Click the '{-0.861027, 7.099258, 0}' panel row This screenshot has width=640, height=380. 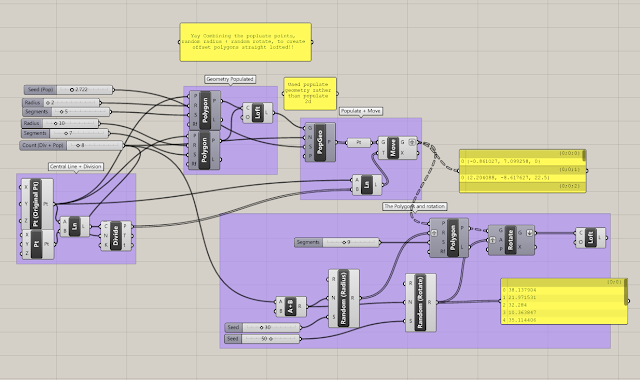click(x=522, y=161)
